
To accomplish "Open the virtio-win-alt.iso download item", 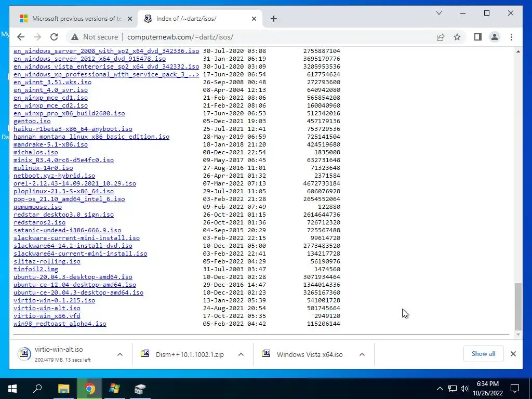I will [63, 354].
